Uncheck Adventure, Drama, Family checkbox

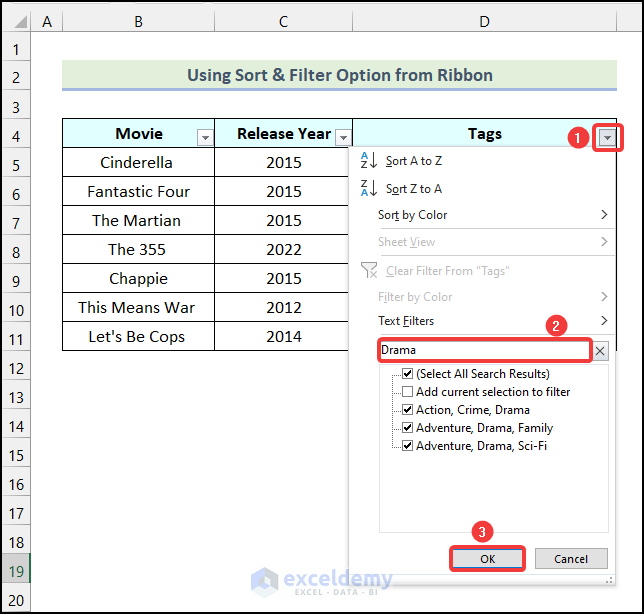(407, 428)
